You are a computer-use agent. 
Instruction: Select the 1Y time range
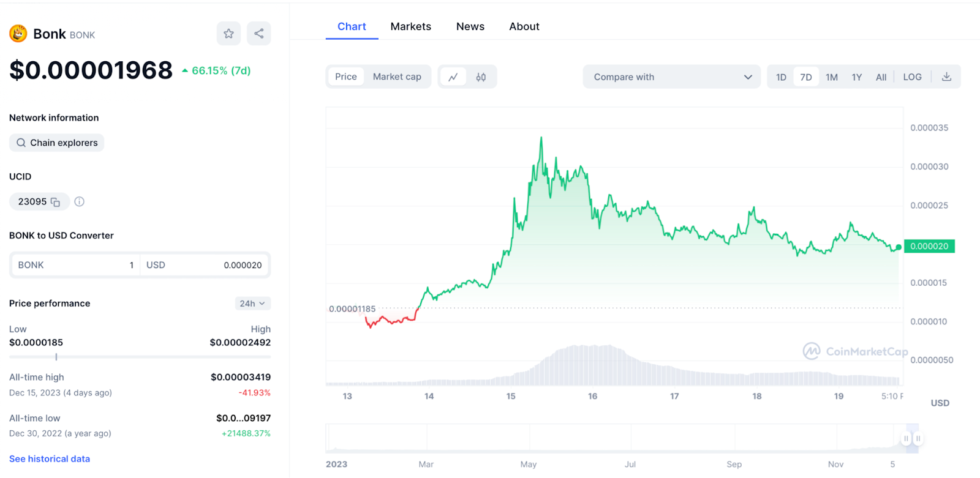pyautogui.click(x=857, y=77)
